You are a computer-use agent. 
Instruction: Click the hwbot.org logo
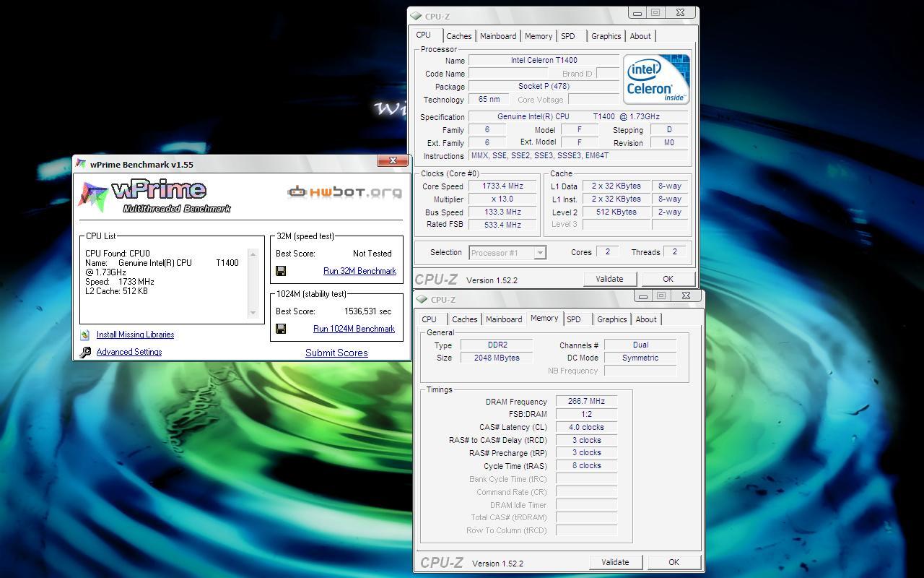tap(344, 191)
